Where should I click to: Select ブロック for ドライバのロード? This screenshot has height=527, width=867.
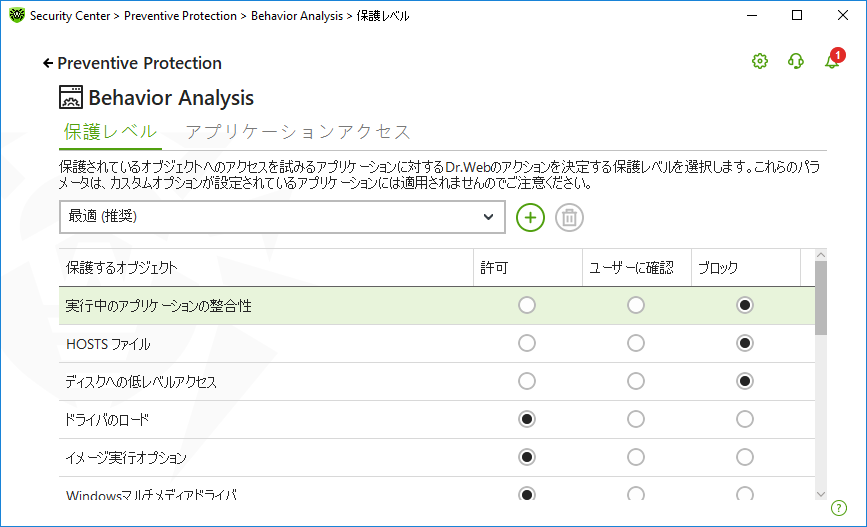pos(745,419)
